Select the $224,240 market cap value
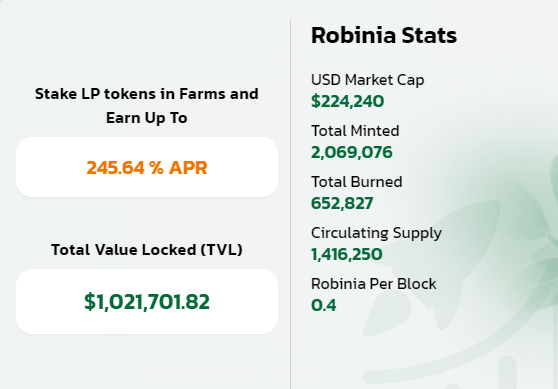This screenshot has height=389, width=558. (x=347, y=101)
